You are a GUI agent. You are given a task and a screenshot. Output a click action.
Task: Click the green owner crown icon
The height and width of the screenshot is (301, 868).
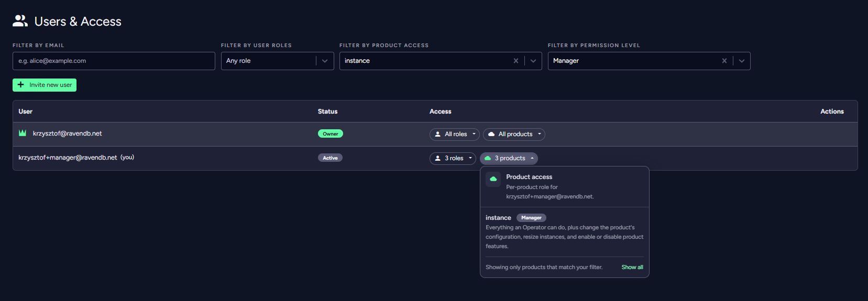23,133
